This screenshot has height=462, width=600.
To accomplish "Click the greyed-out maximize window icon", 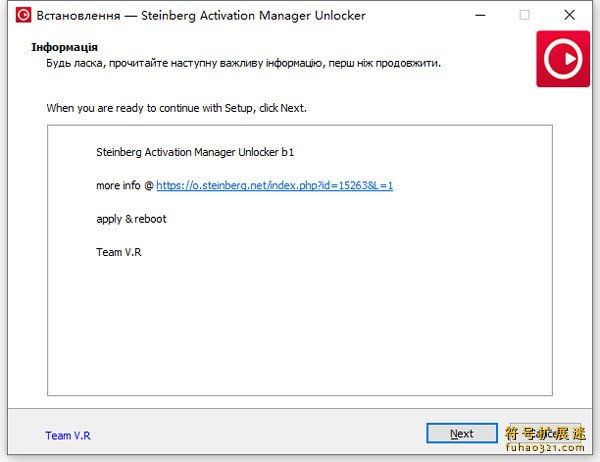I will [524, 15].
